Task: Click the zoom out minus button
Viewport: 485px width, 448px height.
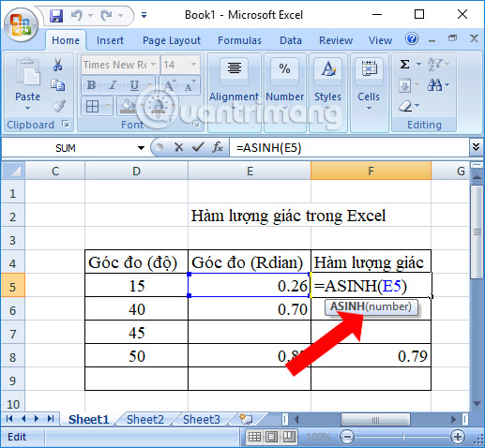Action: 347,437
